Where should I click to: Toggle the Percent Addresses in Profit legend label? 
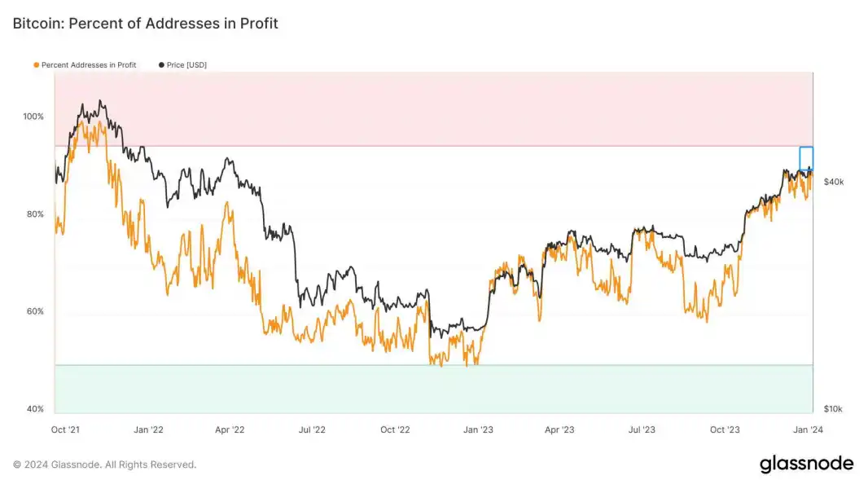pos(89,64)
